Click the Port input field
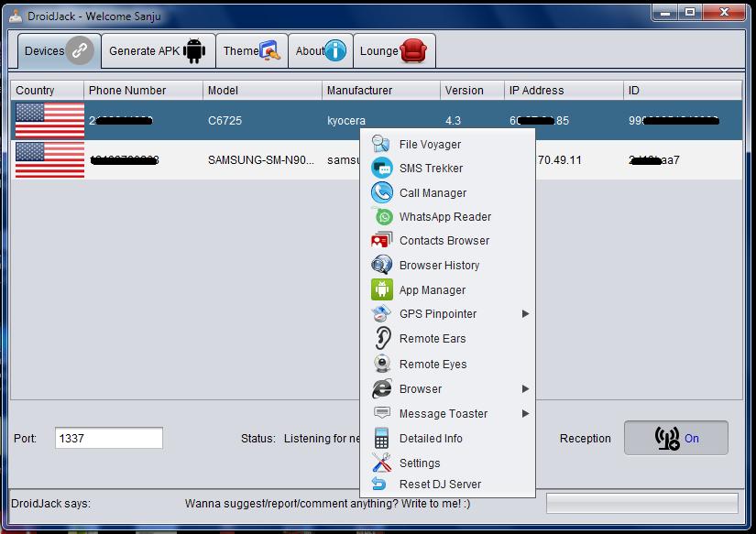The image size is (756, 534). tap(108, 438)
